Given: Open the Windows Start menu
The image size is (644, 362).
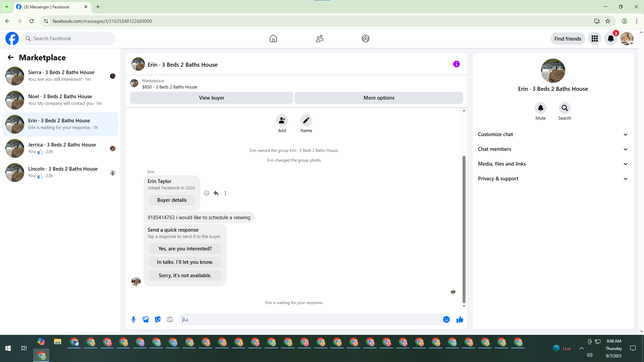Looking at the screenshot, I should [x=8, y=348].
